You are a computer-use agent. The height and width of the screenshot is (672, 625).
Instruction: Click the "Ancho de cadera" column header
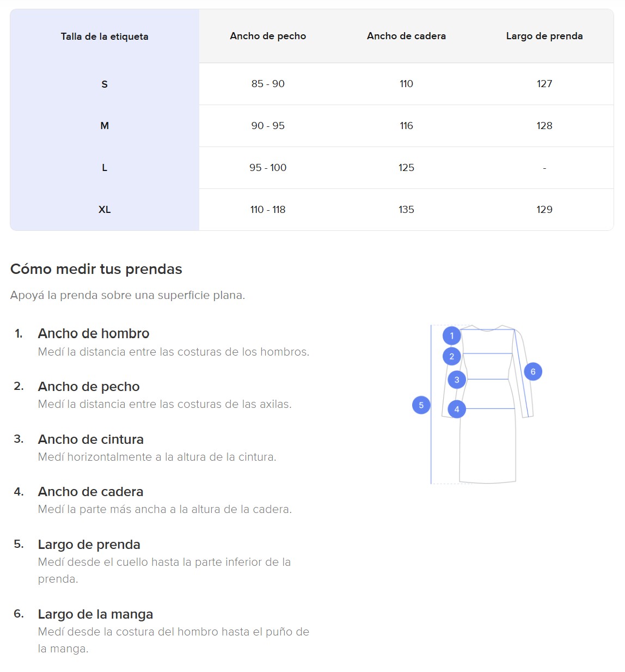406,36
